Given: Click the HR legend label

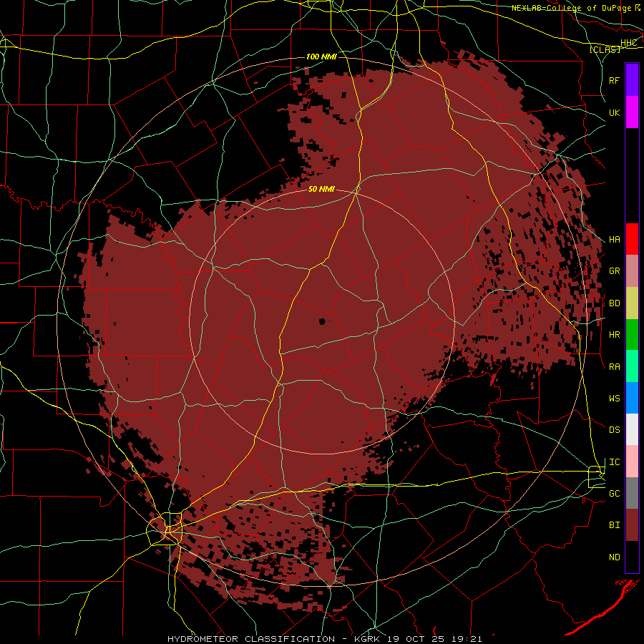Looking at the screenshot, I should point(614,335).
